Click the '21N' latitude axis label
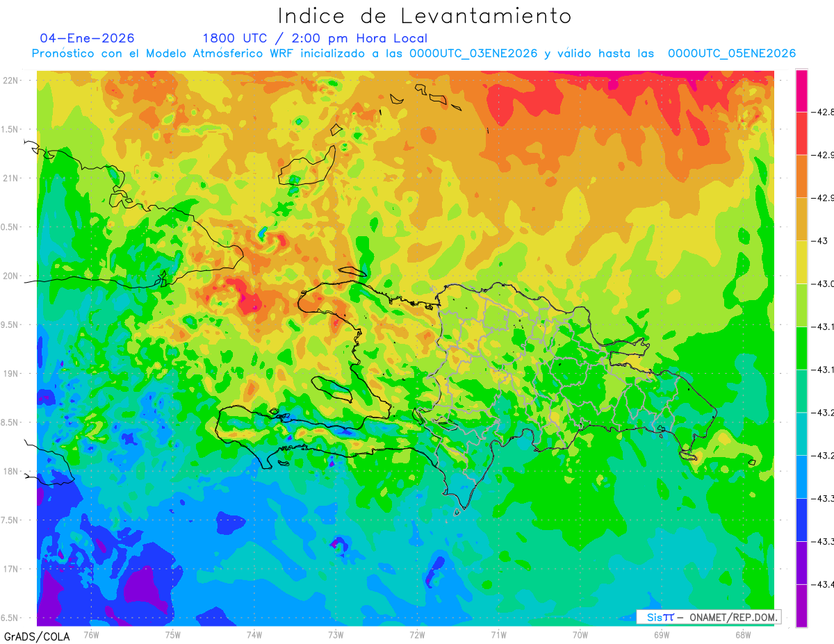The image size is (834, 644). click(x=11, y=179)
